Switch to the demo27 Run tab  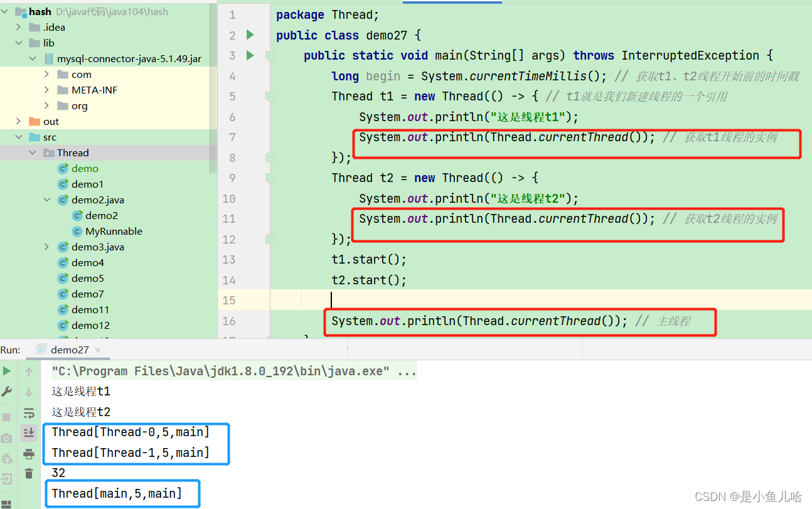[69, 350]
